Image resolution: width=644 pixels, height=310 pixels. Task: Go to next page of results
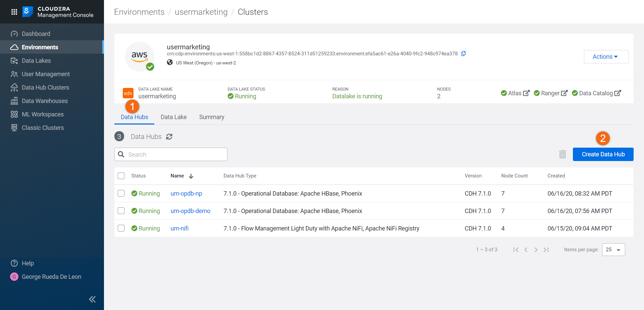(x=536, y=250)
